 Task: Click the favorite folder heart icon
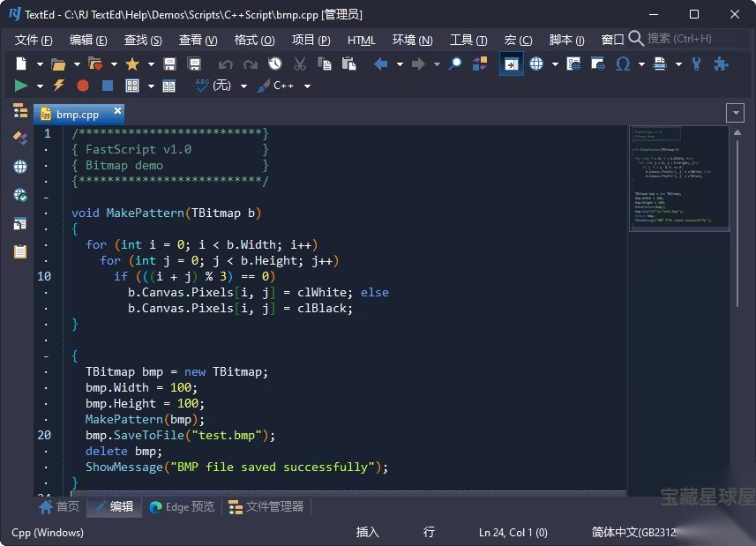[95, 64]
